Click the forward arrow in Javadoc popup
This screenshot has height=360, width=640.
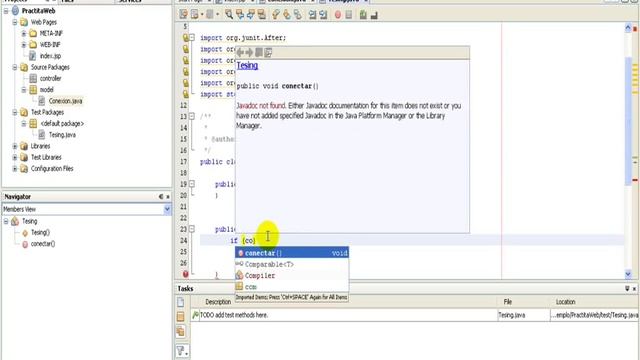(x=249, y=52)
